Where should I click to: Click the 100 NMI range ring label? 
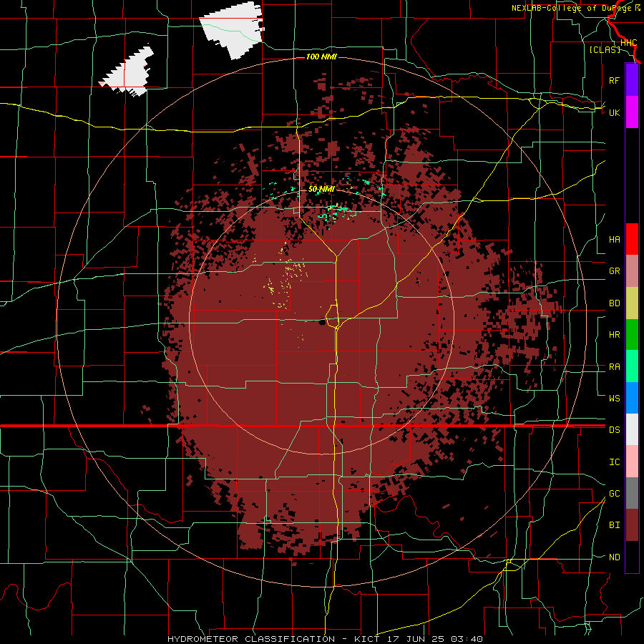321,57
